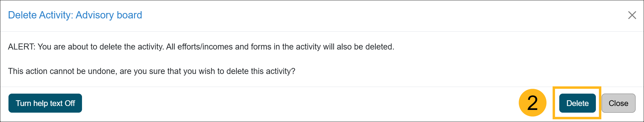
Task: Click "efforts/incomes" in the alert text
Action: click(x=205, y=47)
